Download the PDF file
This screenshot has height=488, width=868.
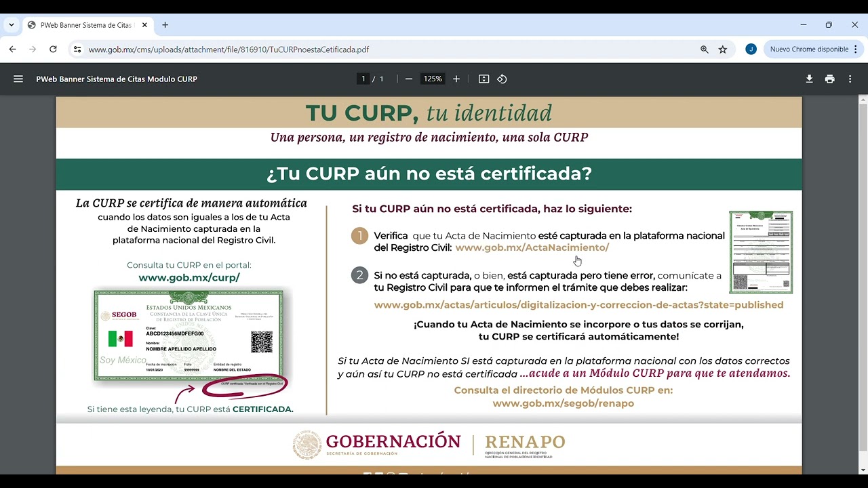click(x=809, y=79)
